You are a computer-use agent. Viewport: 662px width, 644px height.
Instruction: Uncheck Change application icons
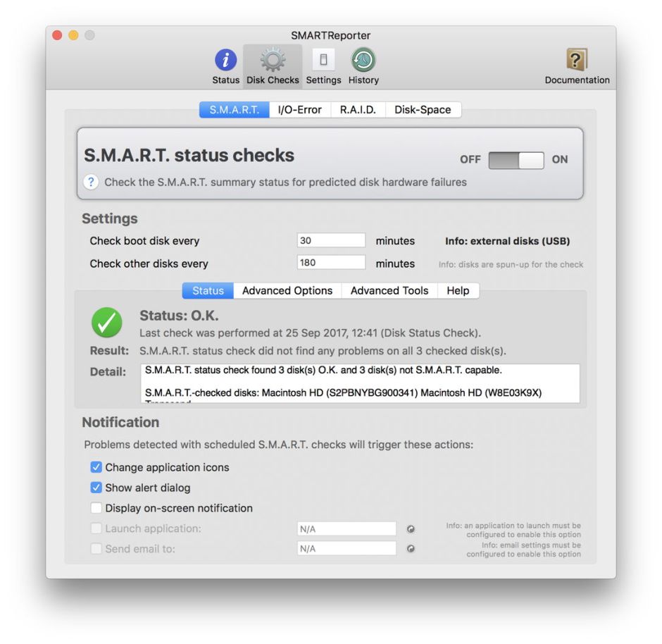coord(96,467)
